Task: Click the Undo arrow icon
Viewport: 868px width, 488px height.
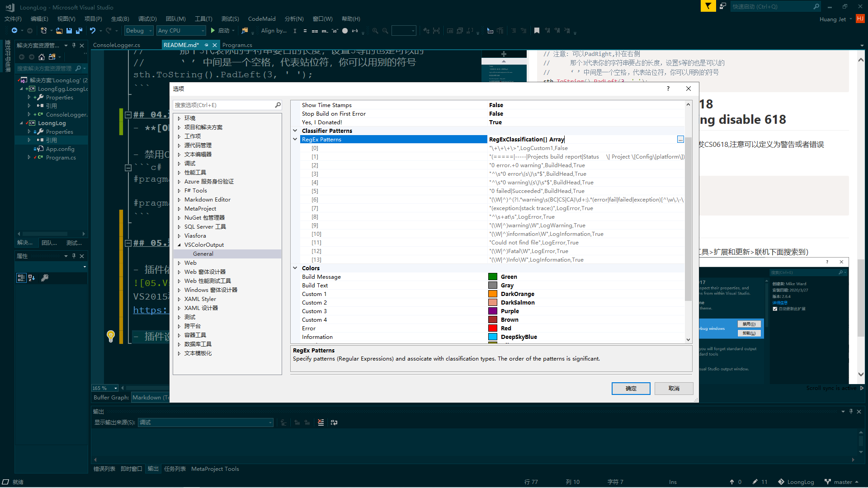Action: (x=93, y=31)
